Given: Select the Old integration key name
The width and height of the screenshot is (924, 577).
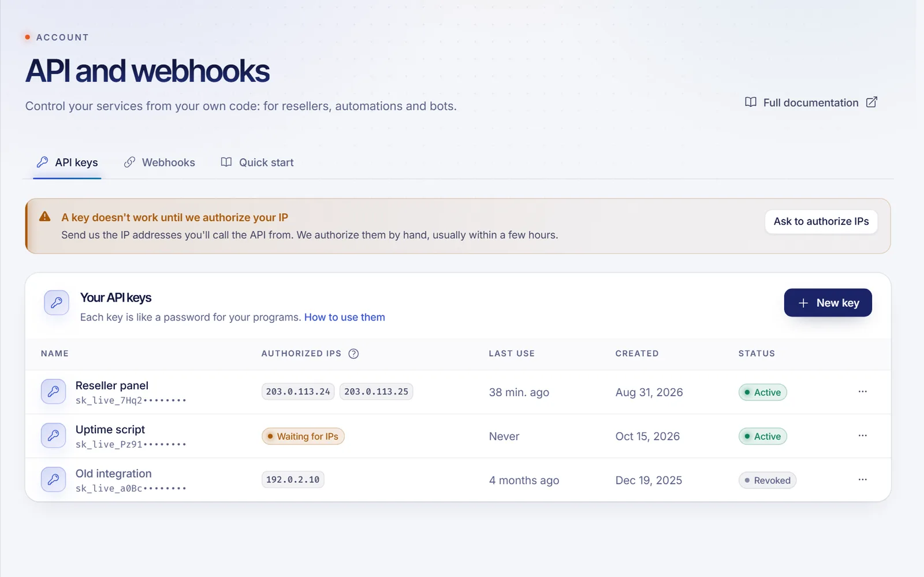Looking at the screenshot, I should pyautogui.click(x=114, y=473).
